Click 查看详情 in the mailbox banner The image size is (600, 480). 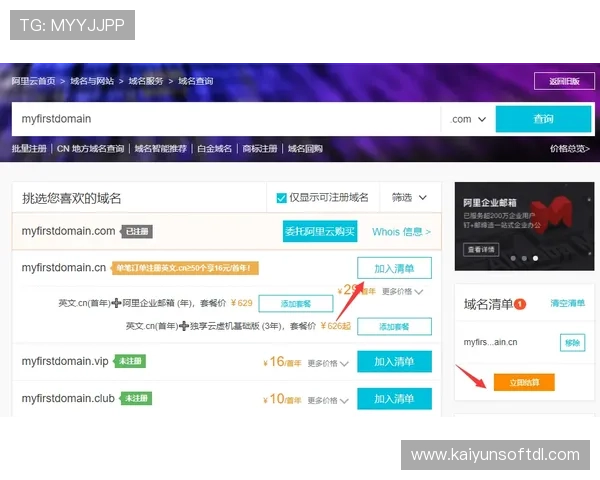point(481,250)
